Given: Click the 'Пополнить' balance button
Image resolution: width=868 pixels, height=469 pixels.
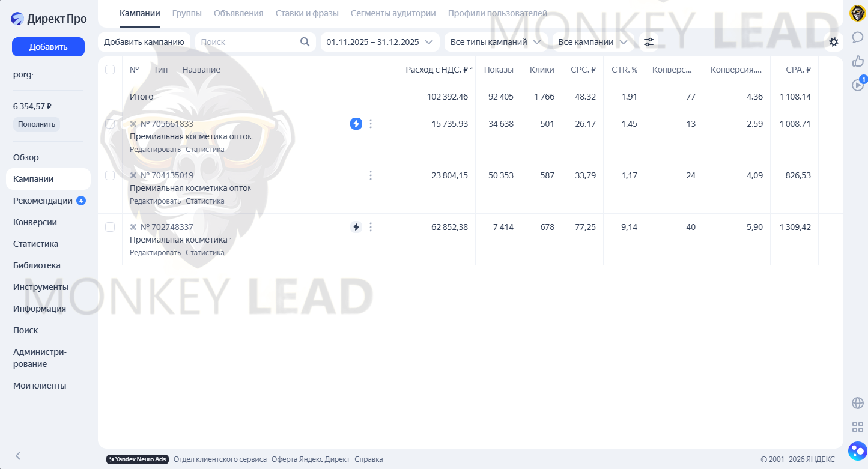Looking at the screenshot, I should (x=37, y=124).
